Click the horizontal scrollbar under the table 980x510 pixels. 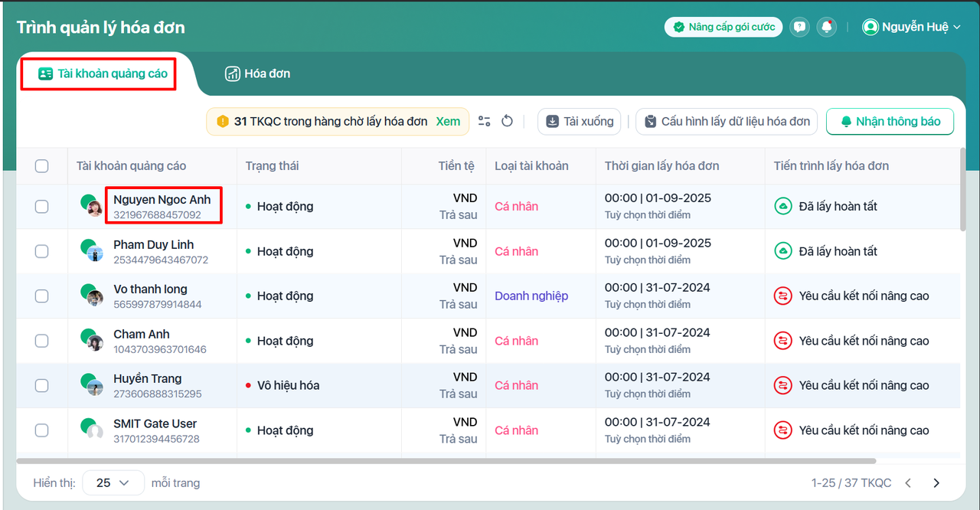tap(446, 461)
